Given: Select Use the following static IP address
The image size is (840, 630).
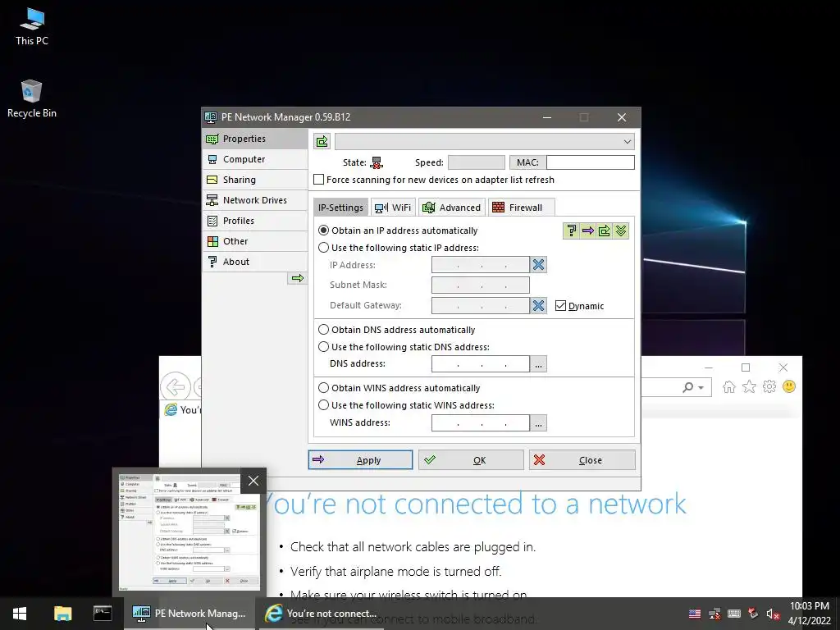Looking at the screenshot, I should pos(323,248).
